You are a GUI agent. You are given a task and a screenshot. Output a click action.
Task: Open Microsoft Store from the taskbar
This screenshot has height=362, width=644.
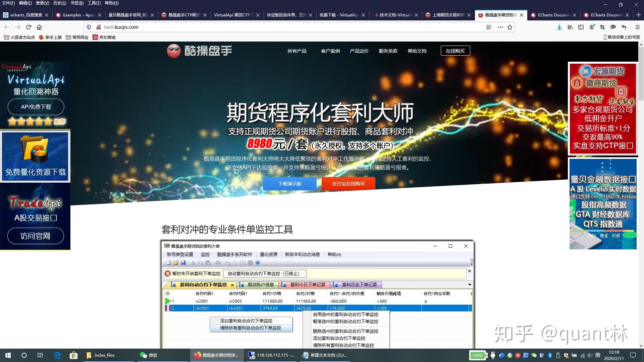pyautogui.click(x=73, y=355)
